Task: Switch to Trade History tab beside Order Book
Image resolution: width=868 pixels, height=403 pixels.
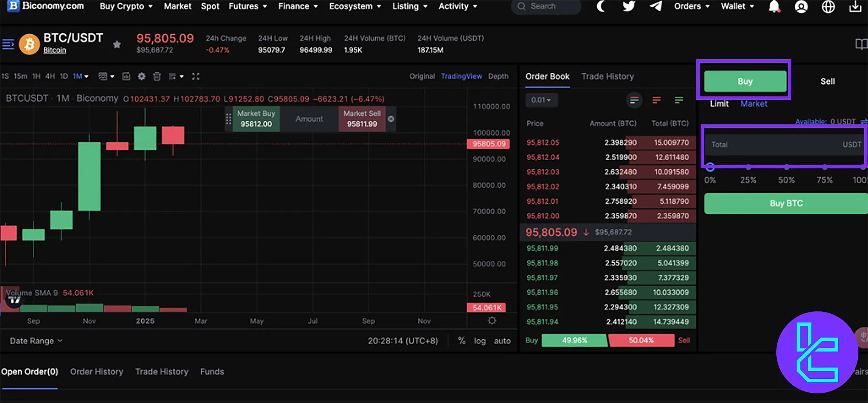Action: tap(608, 77)
